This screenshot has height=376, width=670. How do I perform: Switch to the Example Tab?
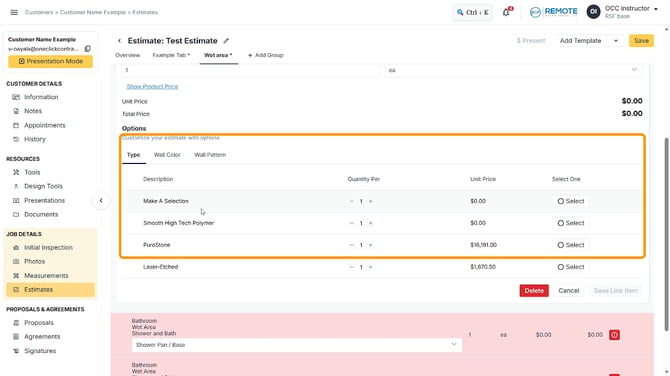(171, 55)
